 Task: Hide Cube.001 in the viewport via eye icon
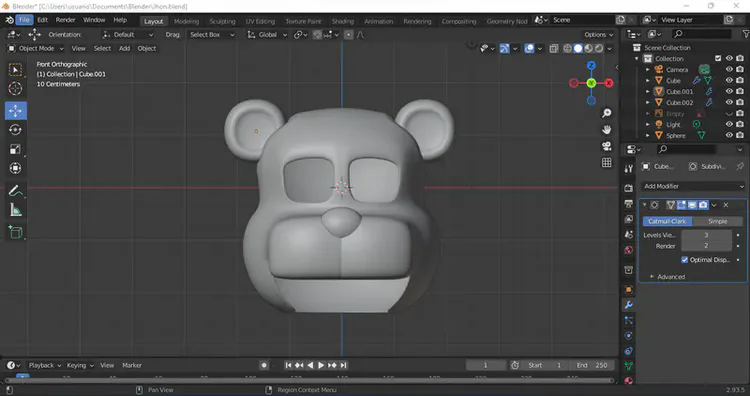pyautogui.click(x=729, y=91)
